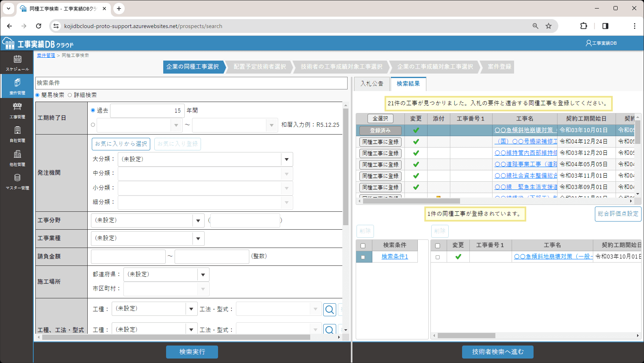Expand the 都道府県 dropdown
644x363 pixels.
tap(203, 275)
